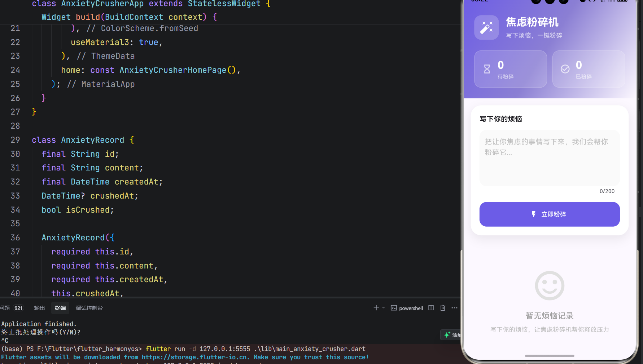Tap the smiley face empty-state icon
Image resolution: width=643 pixels, height=364 pixels.
(550, 285)
